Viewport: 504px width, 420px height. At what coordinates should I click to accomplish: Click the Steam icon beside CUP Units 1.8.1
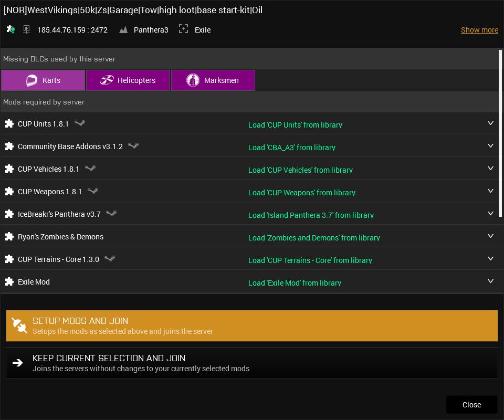point(80,123)
